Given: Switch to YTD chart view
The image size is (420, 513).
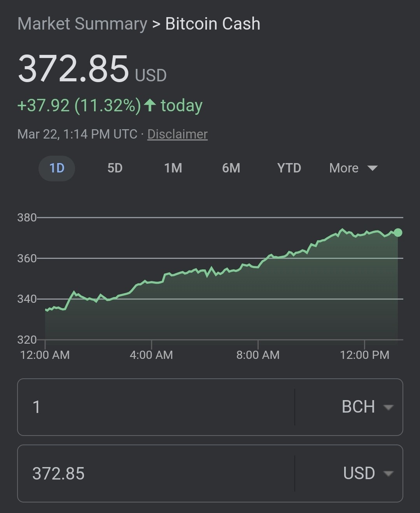Looking at the screenshot, I should (x=289, y=168).
